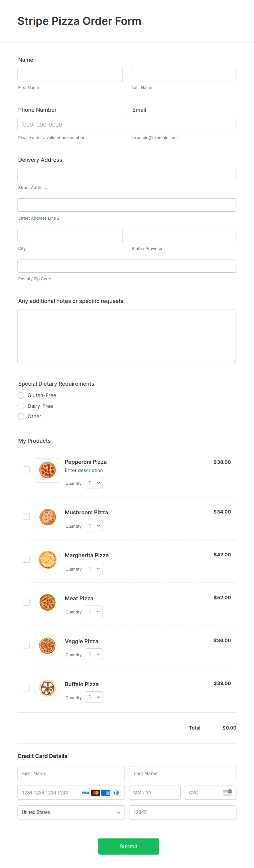
Task: Open the Veggie Pizza quantity dropdown
Action: pos(93,654)
